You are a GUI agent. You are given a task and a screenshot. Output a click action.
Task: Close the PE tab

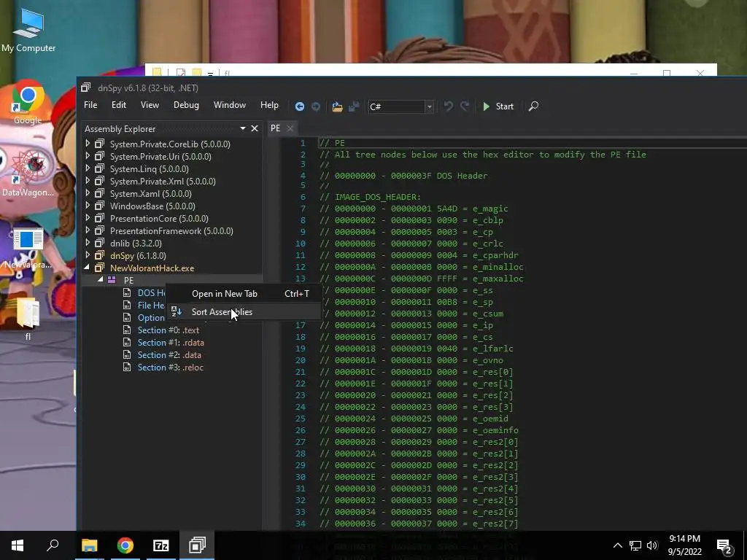tap(290, 128)
